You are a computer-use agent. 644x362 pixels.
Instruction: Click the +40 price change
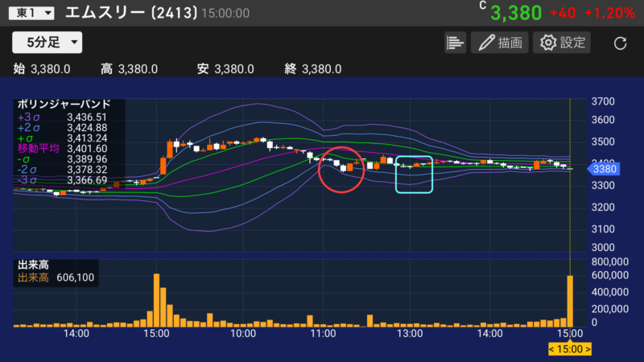[563, 13]
